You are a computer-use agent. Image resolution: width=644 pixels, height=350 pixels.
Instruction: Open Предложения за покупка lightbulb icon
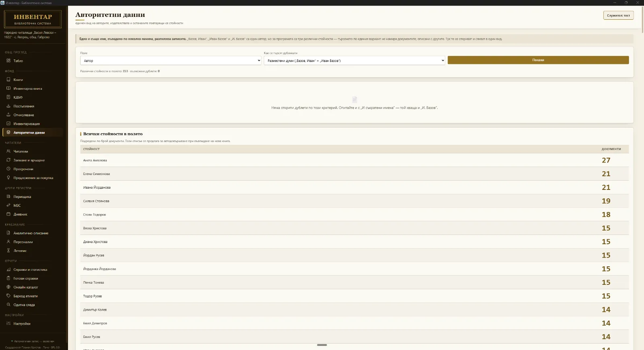click(8, 178)
